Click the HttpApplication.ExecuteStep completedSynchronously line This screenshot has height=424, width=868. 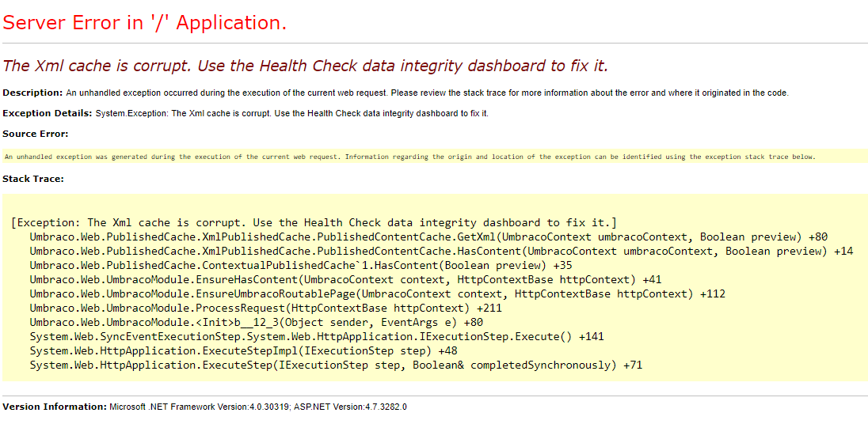click(336, 365)
